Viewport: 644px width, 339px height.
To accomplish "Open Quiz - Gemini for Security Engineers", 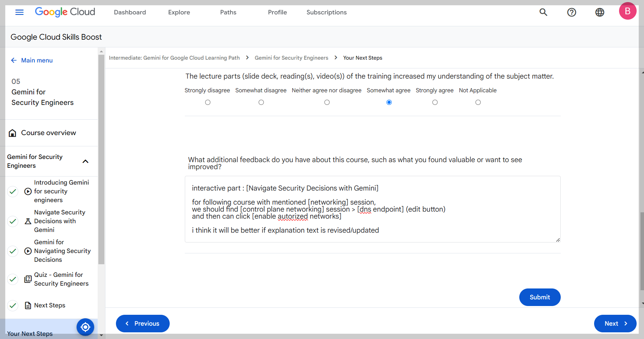I will click(61, 279).
